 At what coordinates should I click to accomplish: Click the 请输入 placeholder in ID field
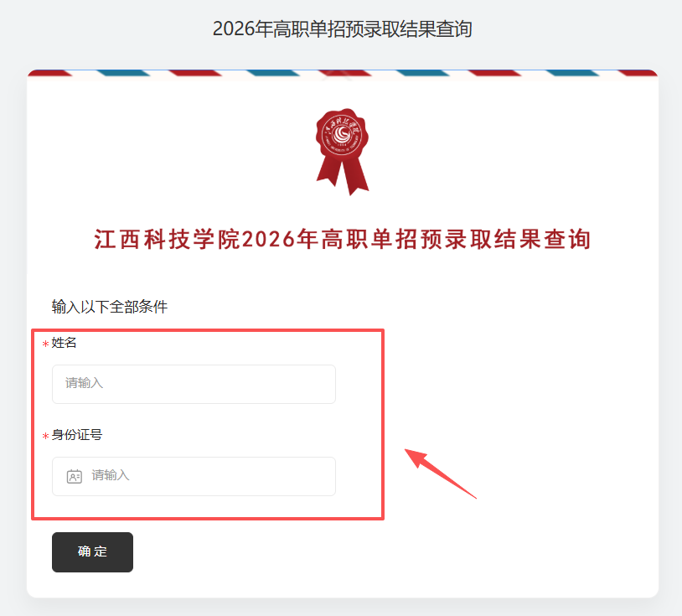point(111,475)
